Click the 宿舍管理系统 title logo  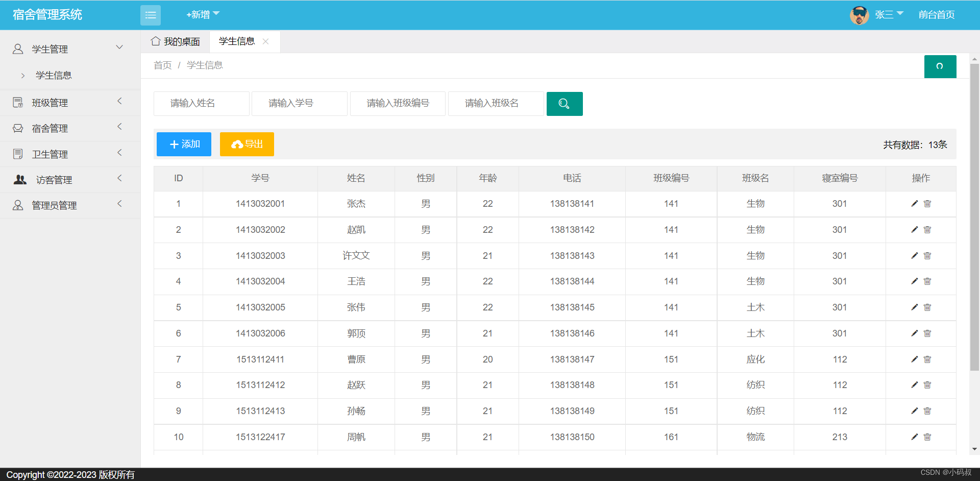(x=47, y=15)
